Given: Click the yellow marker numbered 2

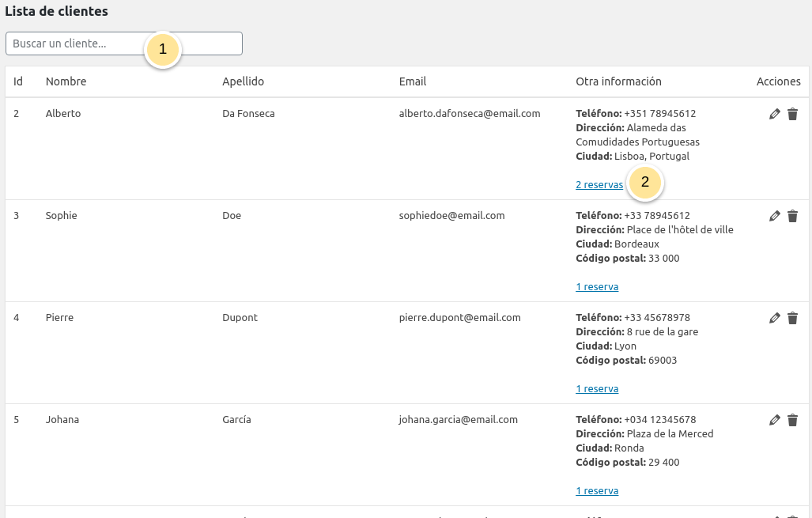Looking at the screenshot, I should (x=645, y=182).
